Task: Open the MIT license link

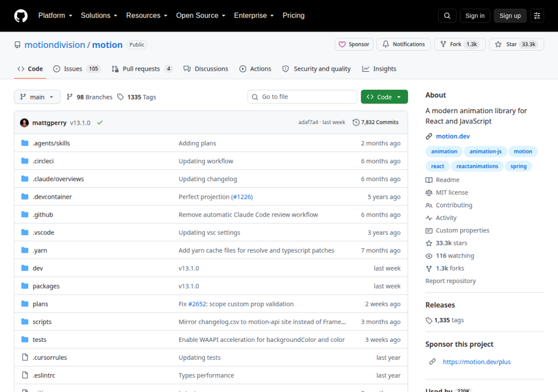Action: [447, 192]
